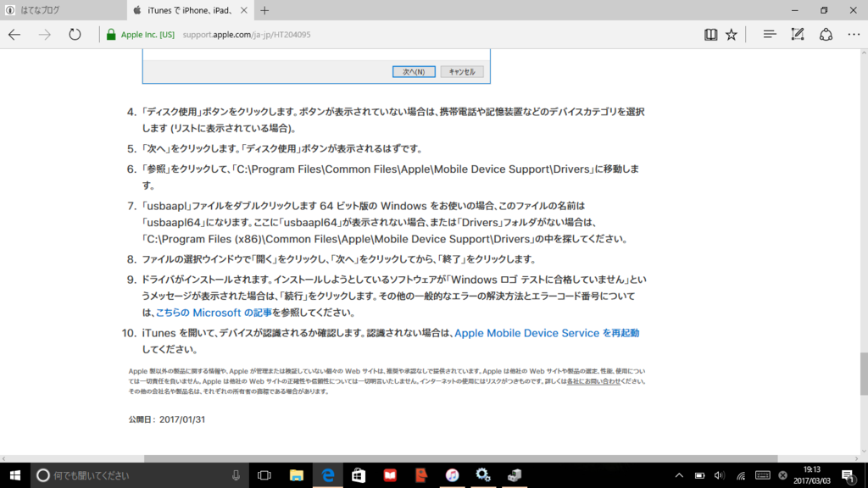Open the Hub lines icon
Screen dimensions: 868x488
coord(770,34)
